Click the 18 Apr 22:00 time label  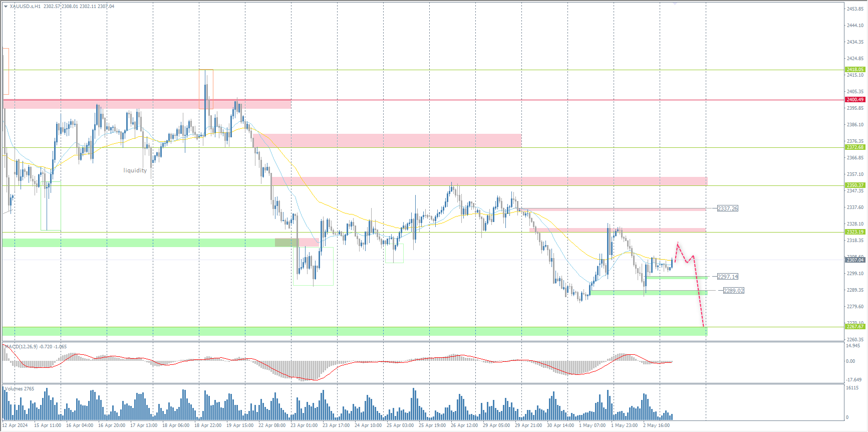pyautogui.click(x=208, y=425)
